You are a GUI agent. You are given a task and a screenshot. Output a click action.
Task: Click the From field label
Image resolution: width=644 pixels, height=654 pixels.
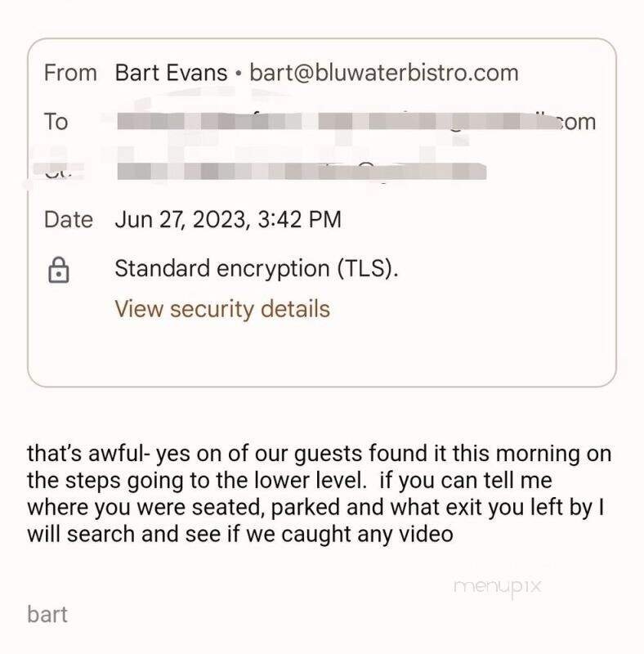coord(69,73)
